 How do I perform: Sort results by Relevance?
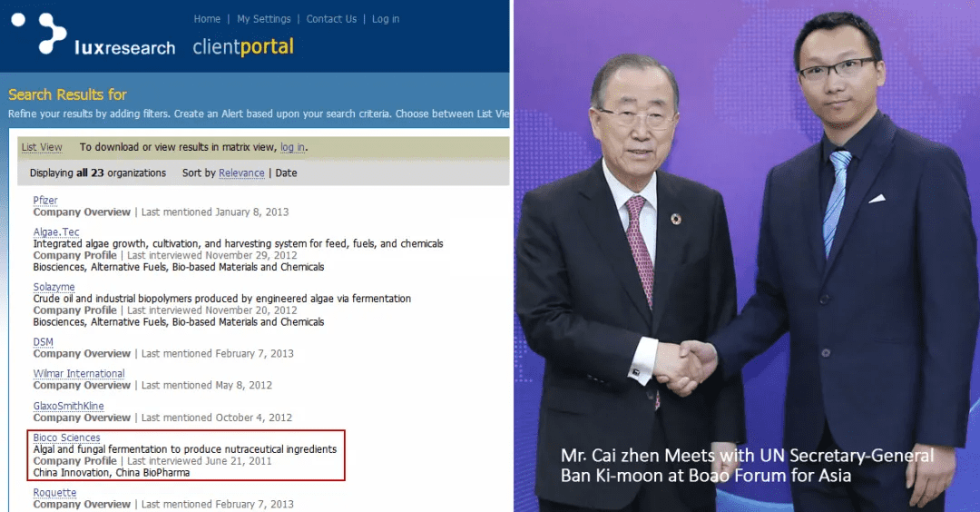click(241, 173)
